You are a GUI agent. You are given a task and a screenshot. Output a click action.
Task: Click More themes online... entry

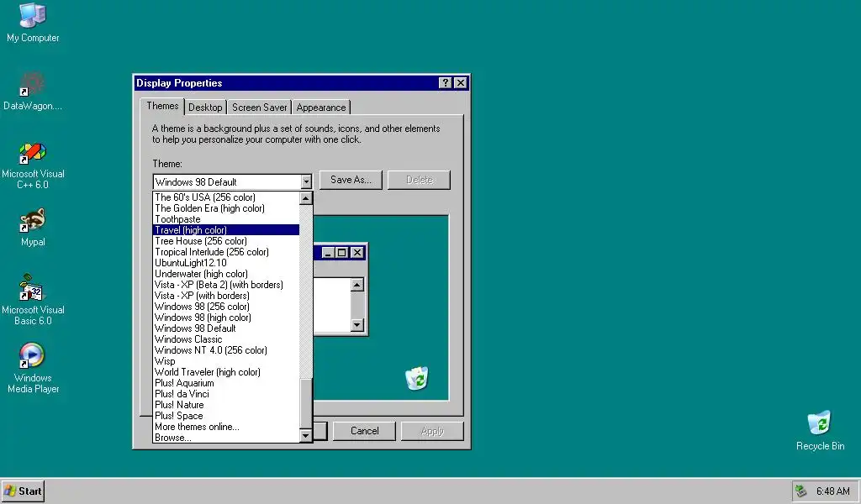tap(226, 427)
